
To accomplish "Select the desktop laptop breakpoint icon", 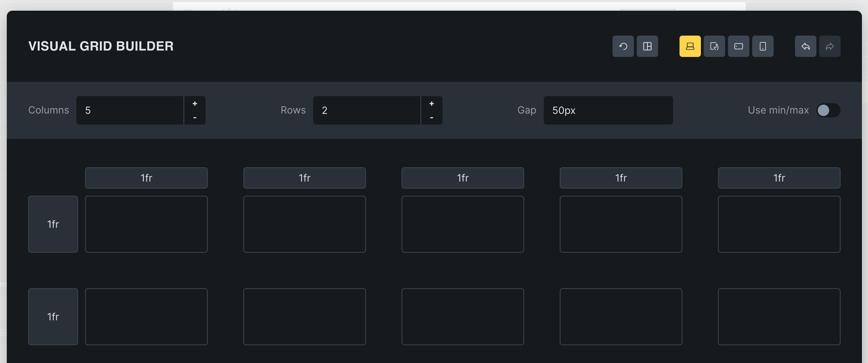I will point(690,46).
